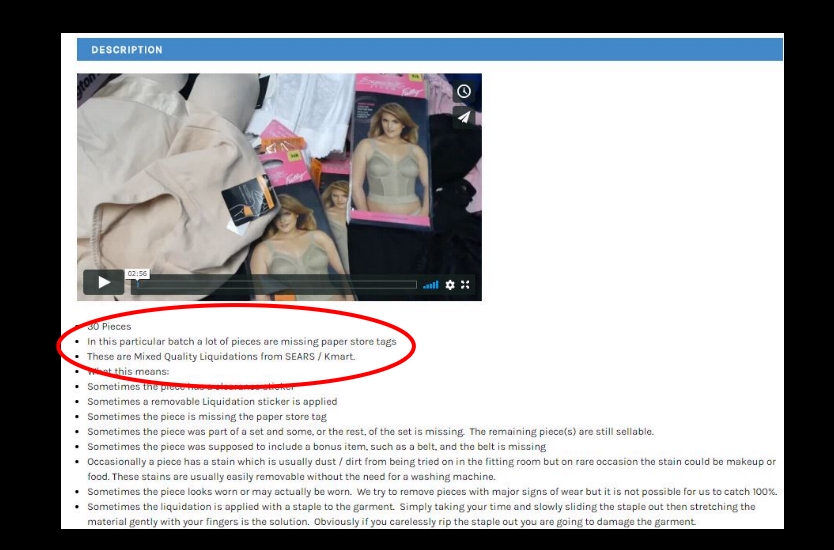Click the missing paper store tags line

(x=241, y=341)
